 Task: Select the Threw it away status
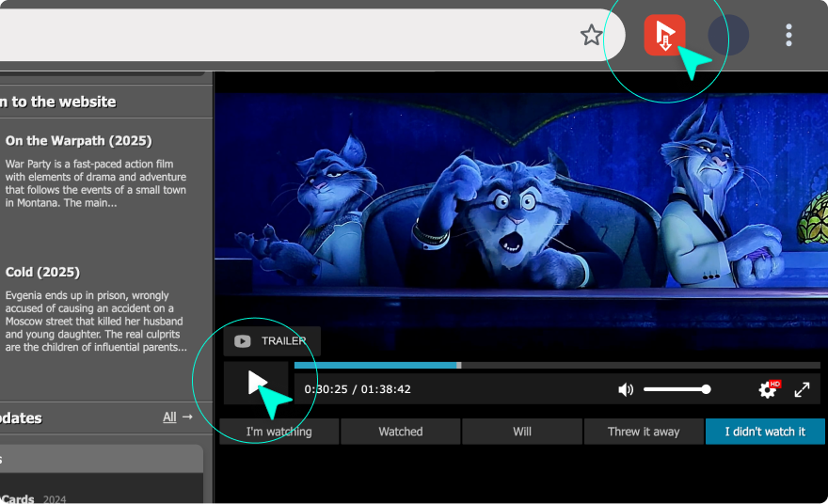click(x=644, y=432)
